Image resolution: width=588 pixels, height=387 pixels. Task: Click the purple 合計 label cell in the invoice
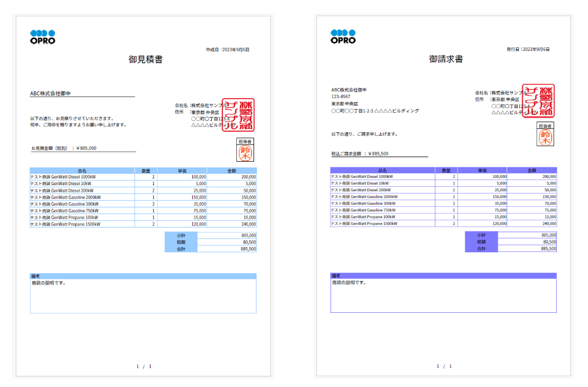(481, 249)
